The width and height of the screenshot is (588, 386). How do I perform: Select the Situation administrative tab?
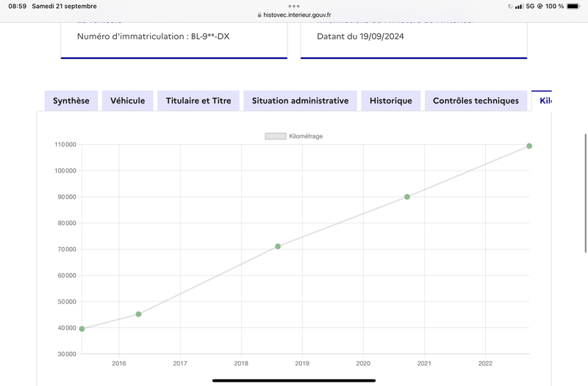point(300,101)
